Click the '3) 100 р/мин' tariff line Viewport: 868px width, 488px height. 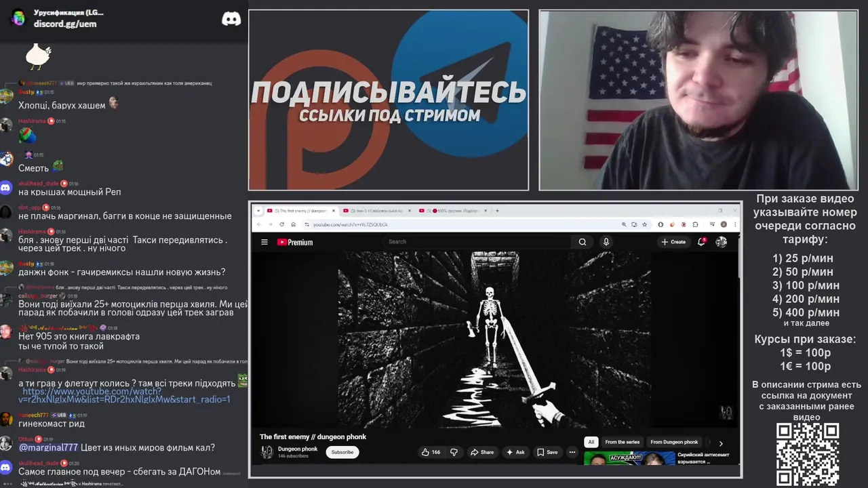click(x=806, y=285)
